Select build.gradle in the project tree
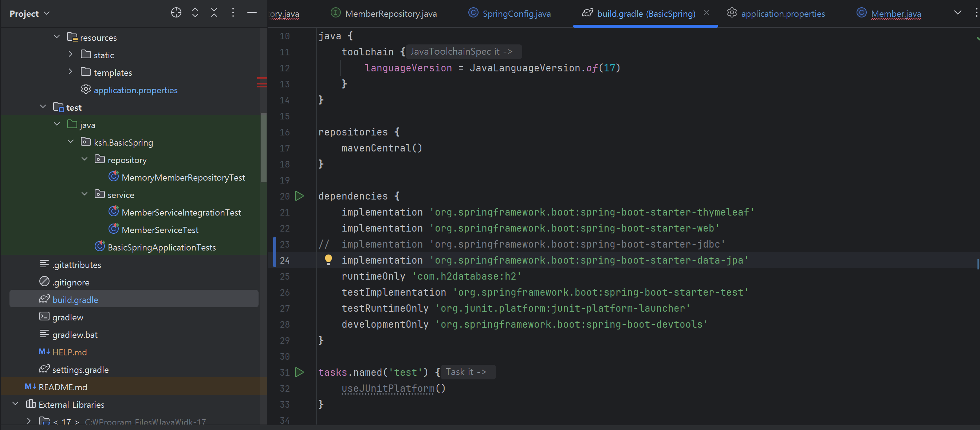 (134, 299)
